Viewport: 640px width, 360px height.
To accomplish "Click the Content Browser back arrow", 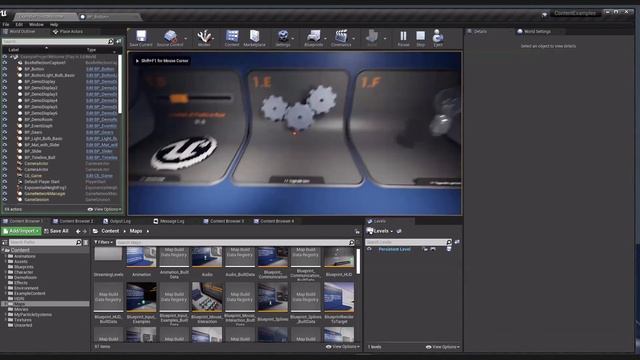I will click(x=78, y=231).
